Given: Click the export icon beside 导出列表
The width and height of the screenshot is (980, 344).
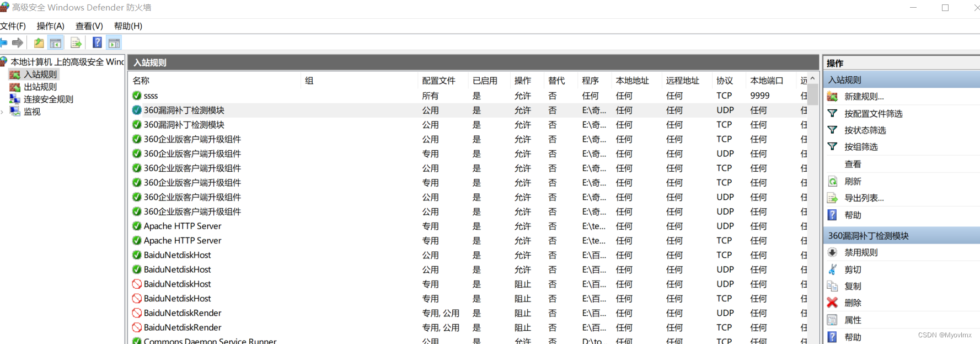Looking at the screenshot, I should [x=833, y=198].
